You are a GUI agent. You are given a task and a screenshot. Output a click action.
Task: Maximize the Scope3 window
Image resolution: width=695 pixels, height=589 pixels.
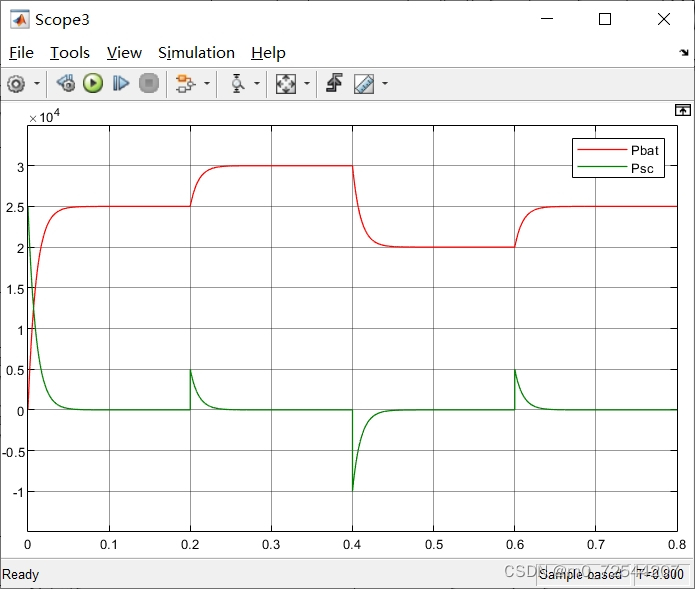(x=605, y=19)
